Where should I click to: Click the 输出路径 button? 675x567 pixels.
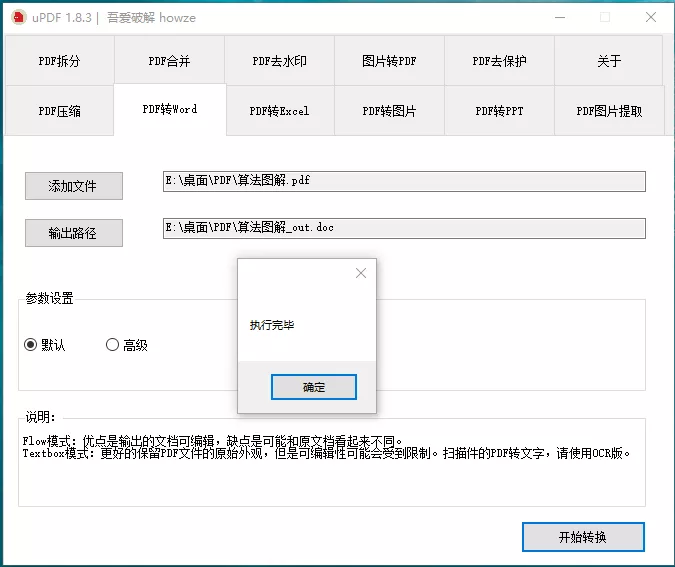pyautogui.click(x=74, y=233)
